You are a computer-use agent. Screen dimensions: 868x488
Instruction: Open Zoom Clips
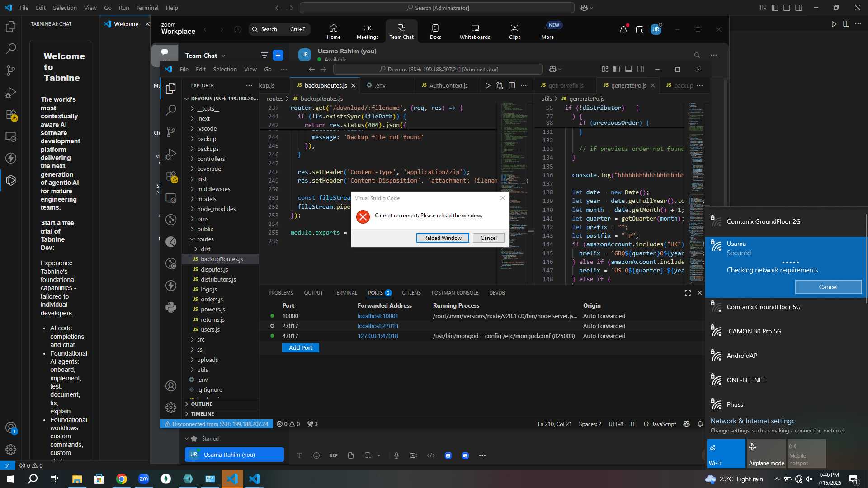coord(514,32)
